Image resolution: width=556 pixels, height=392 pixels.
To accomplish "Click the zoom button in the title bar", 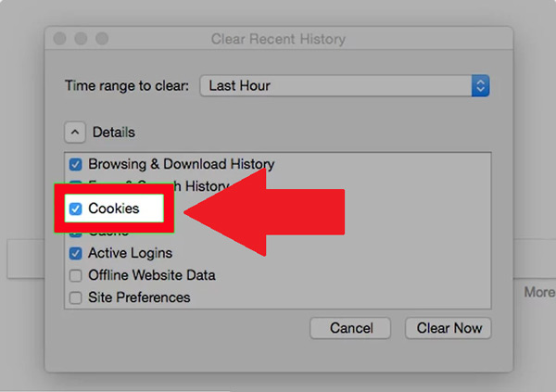I will [102, 39].
